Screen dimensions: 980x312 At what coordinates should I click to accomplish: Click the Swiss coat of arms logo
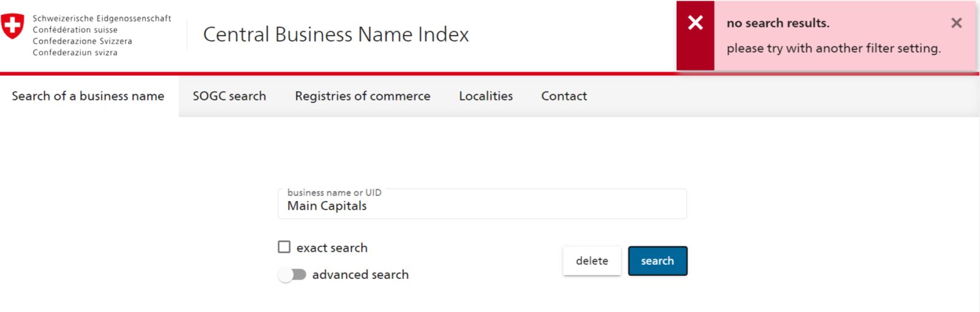click(12, 26)
